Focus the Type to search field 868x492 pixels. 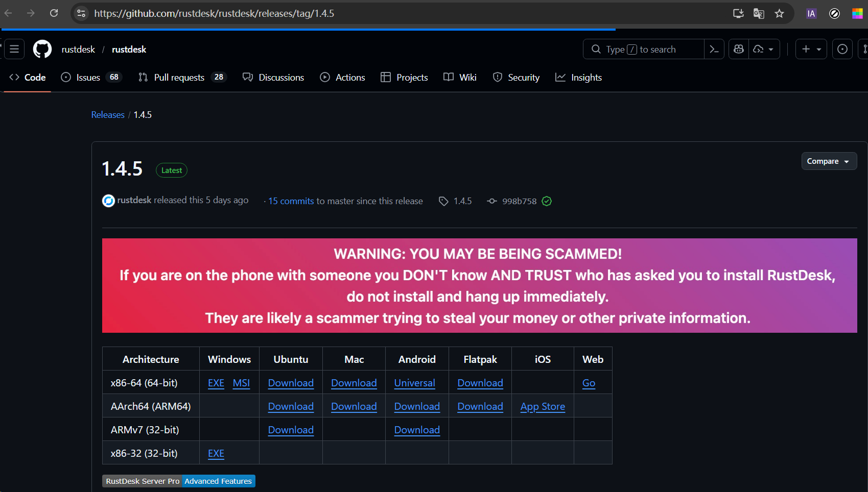tap(644, 49)
